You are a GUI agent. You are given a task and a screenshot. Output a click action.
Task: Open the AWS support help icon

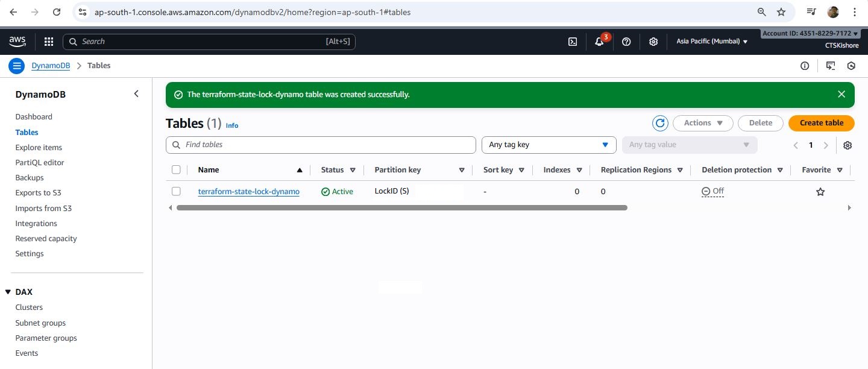(x=626, y=42)
